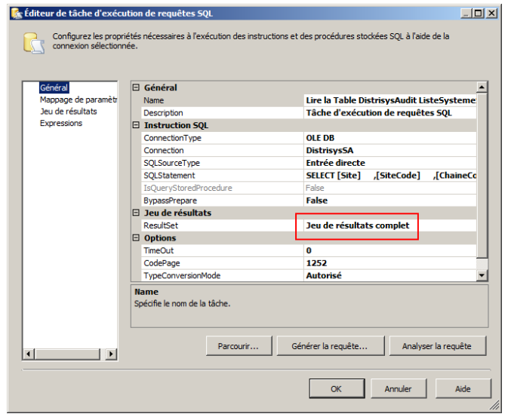
Task: Click the database scroll icon in header
Action: (32, 42)
